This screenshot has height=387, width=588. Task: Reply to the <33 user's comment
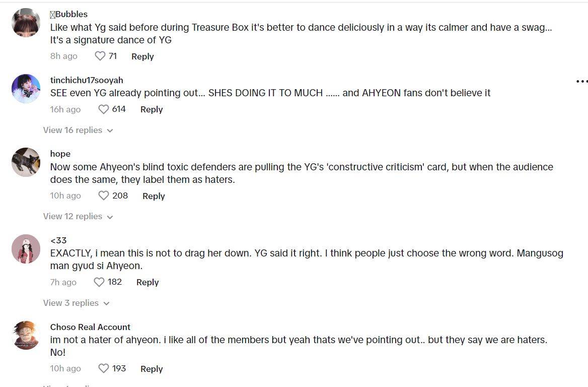tap(148, 282)
